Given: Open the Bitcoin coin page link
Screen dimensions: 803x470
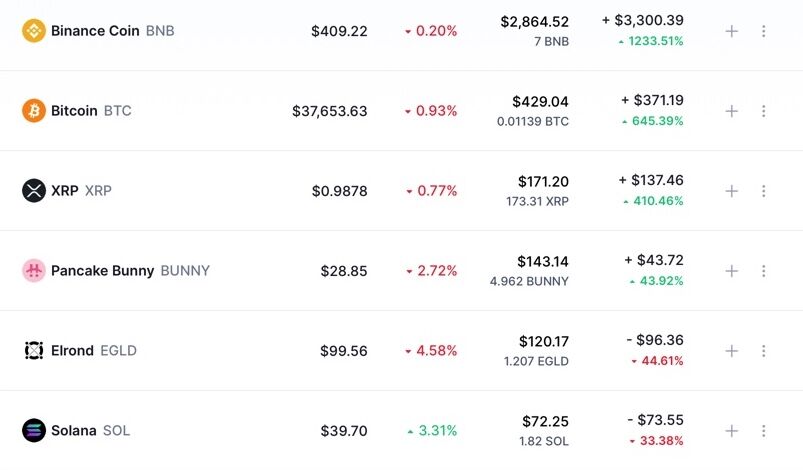Looking at the screenshot, I should tap(75, 111).
